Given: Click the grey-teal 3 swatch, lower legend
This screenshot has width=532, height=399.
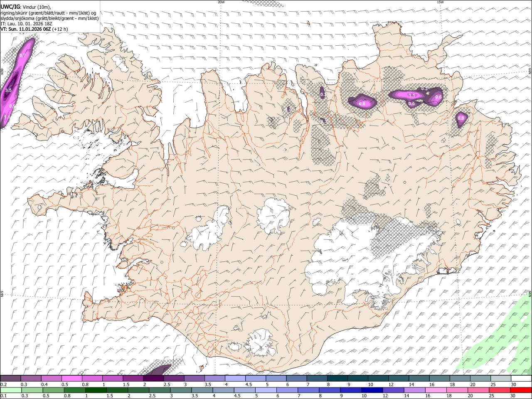Looking at the screenshot, I should [x=181, y=390].
